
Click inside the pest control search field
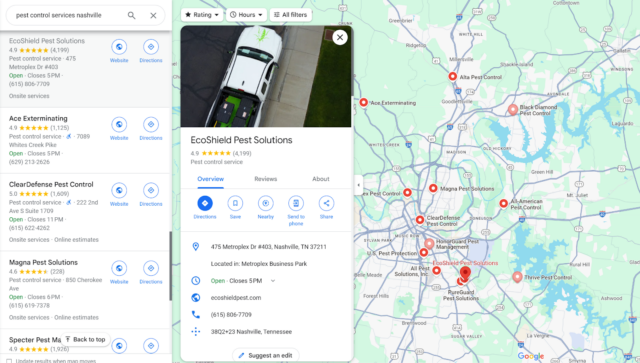click(x=67, y=16)
